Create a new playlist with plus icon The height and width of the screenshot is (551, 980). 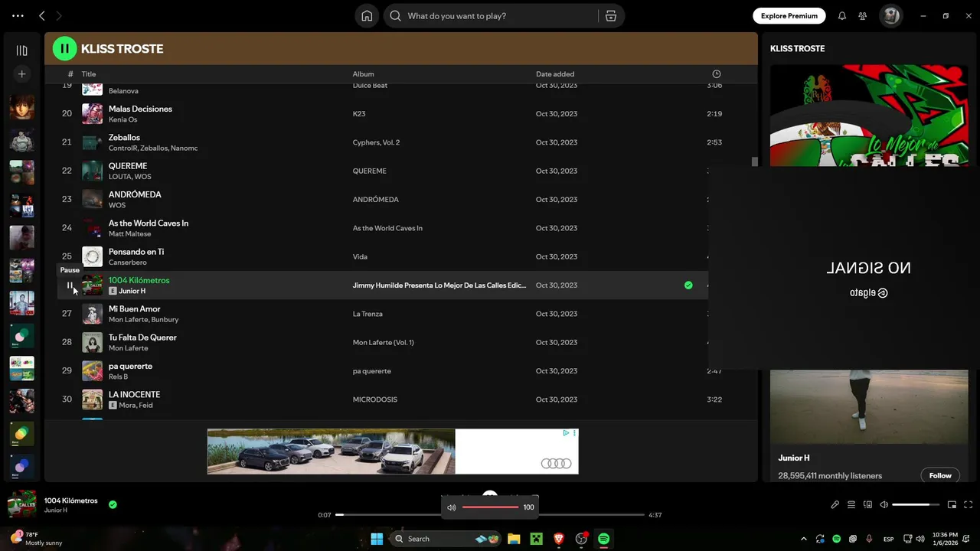21,73
